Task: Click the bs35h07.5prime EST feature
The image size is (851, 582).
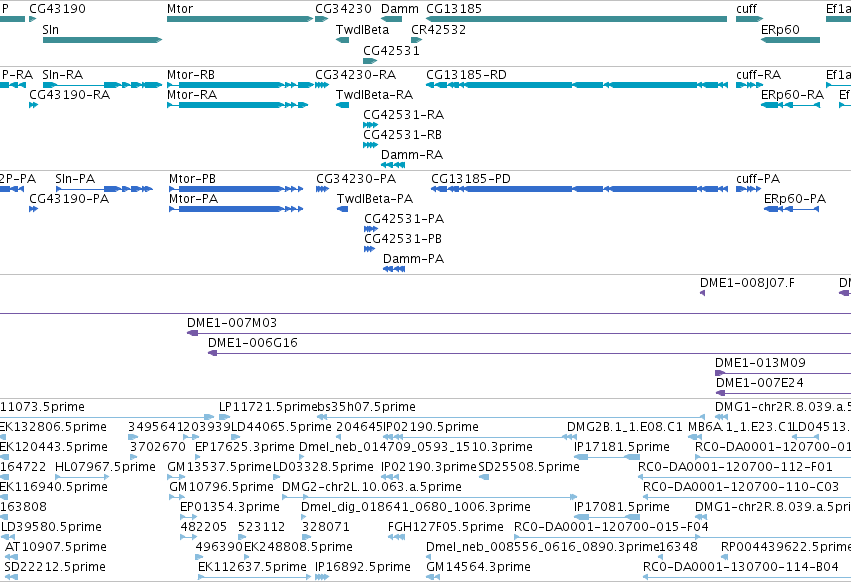Action: click(x=510, y=417)
